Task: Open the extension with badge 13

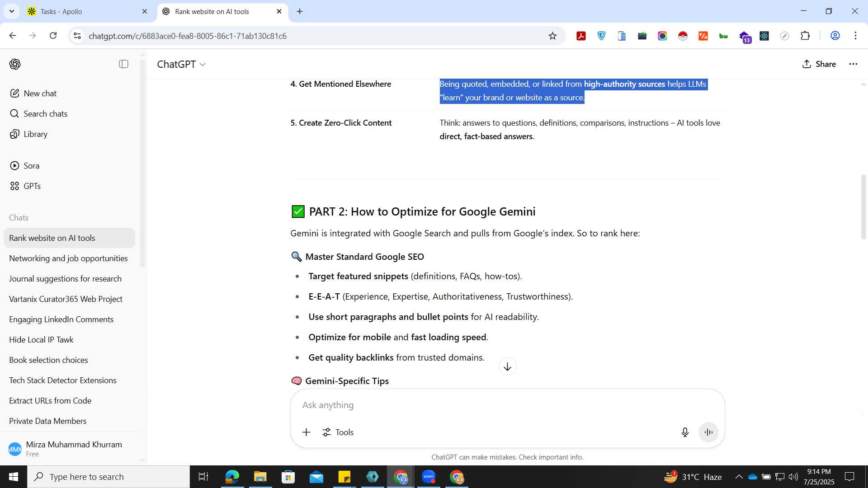Action: 745,37
